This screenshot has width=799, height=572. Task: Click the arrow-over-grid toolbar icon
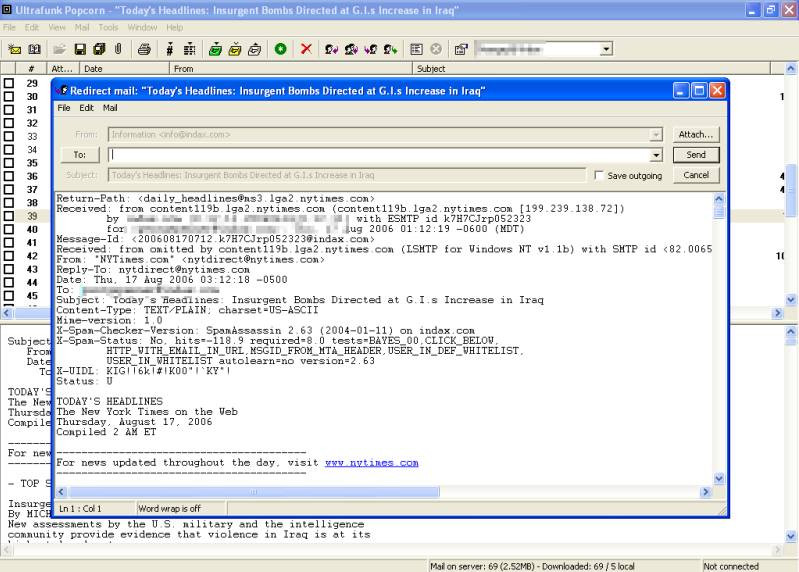pyautogui.click(x=190, y=49)
